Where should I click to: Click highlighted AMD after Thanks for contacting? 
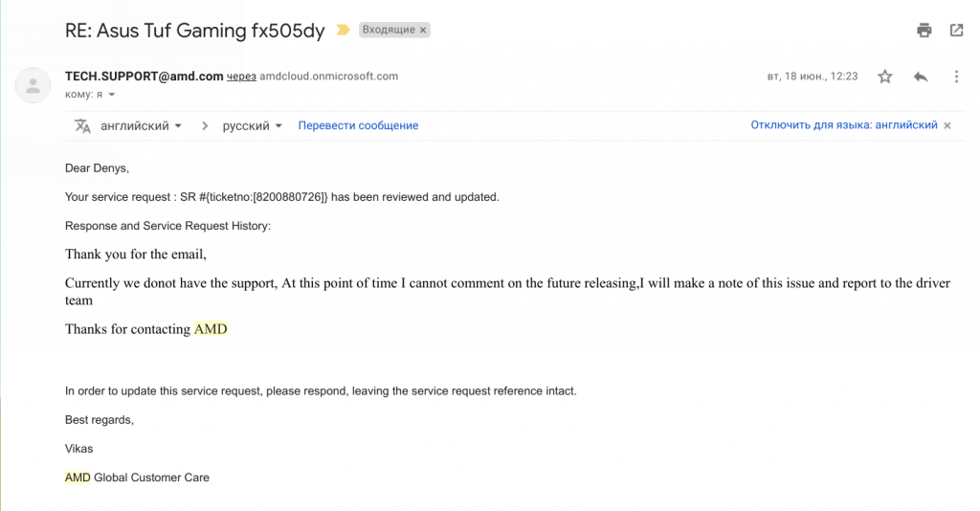211,329
